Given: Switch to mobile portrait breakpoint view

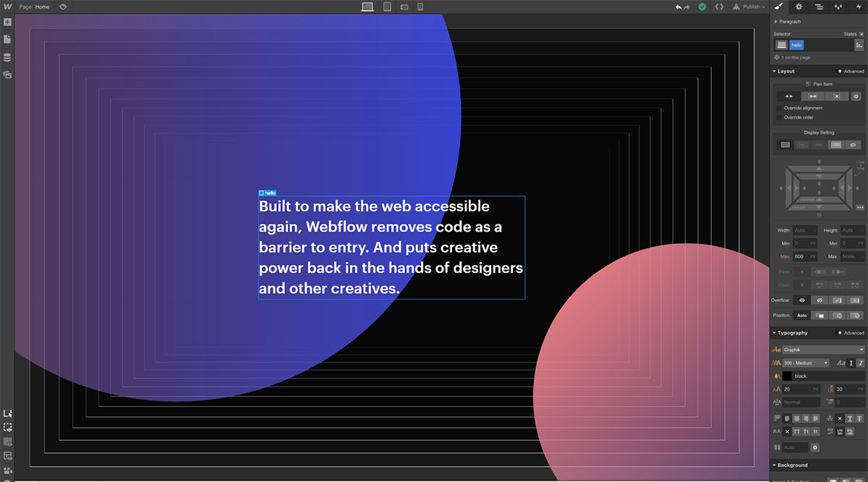Looking at the screenshot, I should coord(420,7).
